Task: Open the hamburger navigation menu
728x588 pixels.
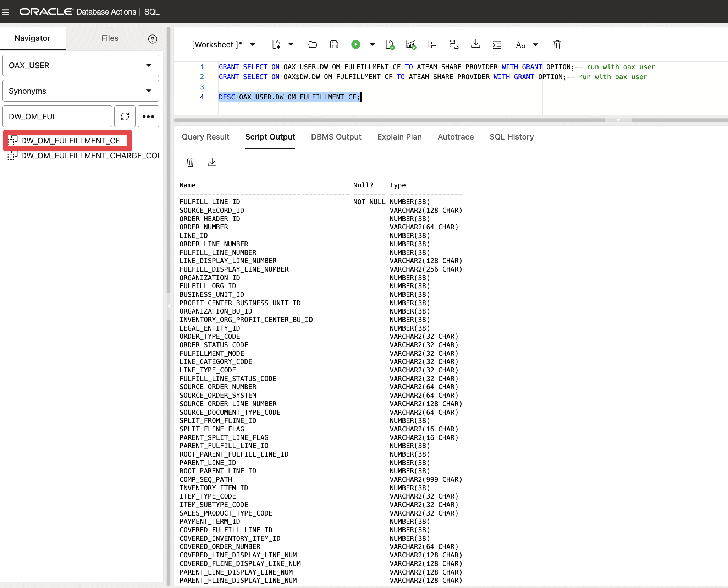Action: pyautogui.click(x=6, y=12)
